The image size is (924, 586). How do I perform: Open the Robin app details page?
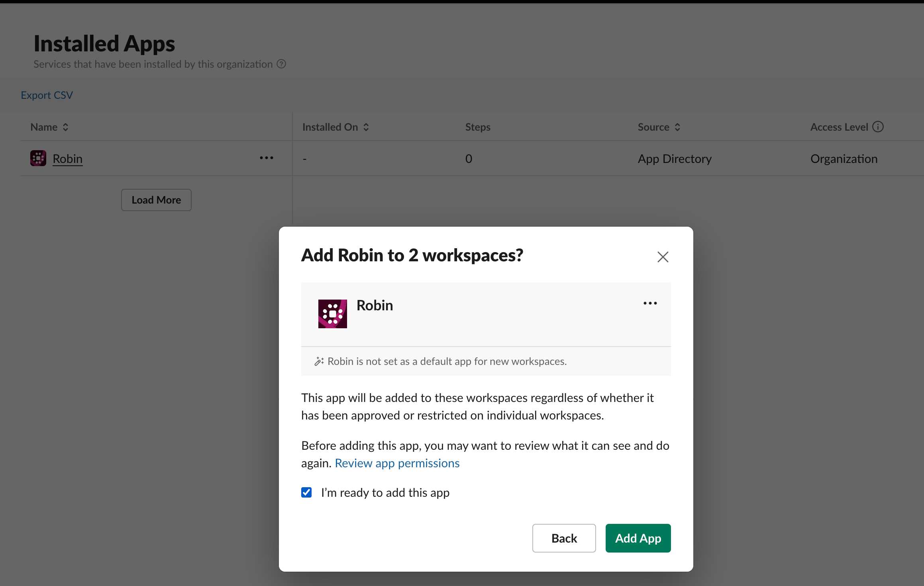67,158
